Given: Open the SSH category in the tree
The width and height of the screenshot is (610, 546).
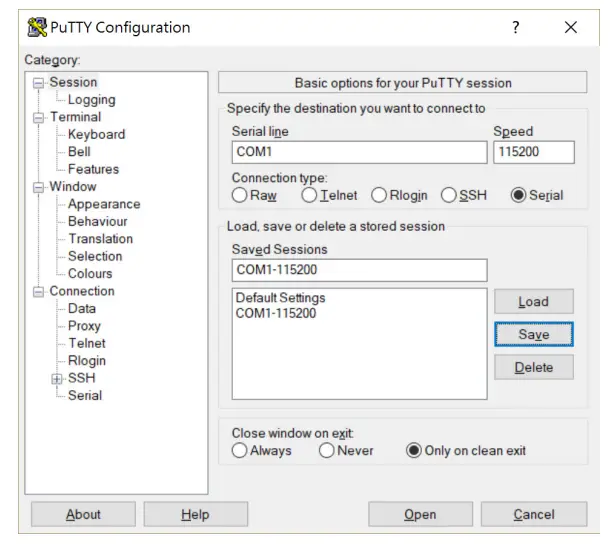Looking at the screenshot, I should point(81,377).
